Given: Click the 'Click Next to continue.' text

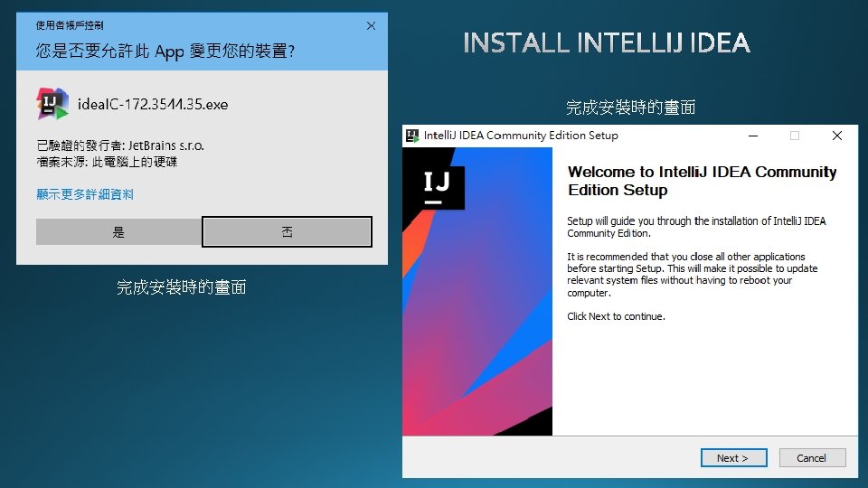Looking at the screenshot, I should tap(616, 316).
